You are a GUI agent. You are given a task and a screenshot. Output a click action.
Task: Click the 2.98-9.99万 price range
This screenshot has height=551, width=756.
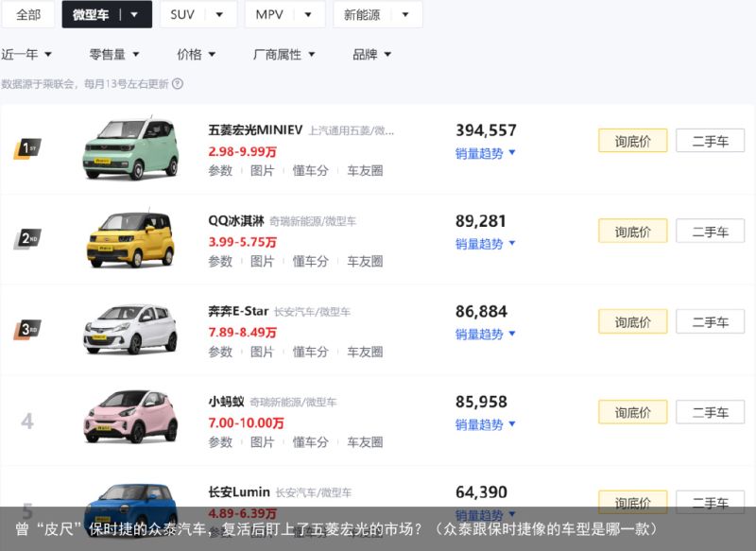(x=243, y=151)
